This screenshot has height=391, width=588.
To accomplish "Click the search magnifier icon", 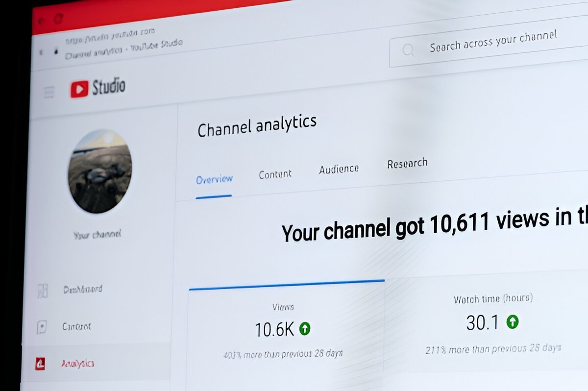I will [x=408, y=49].
